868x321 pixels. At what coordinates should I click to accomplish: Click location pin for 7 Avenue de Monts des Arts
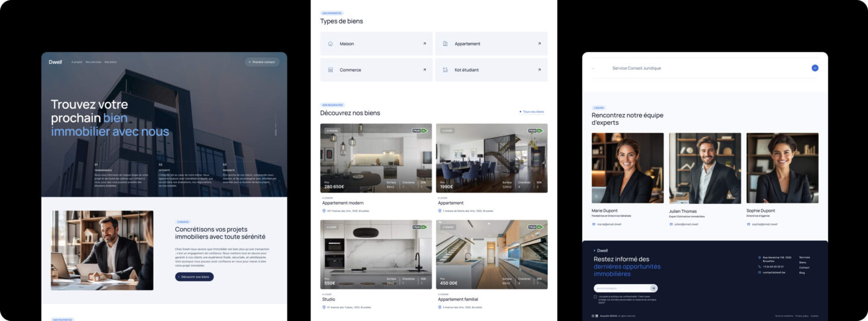click(439, 211)
